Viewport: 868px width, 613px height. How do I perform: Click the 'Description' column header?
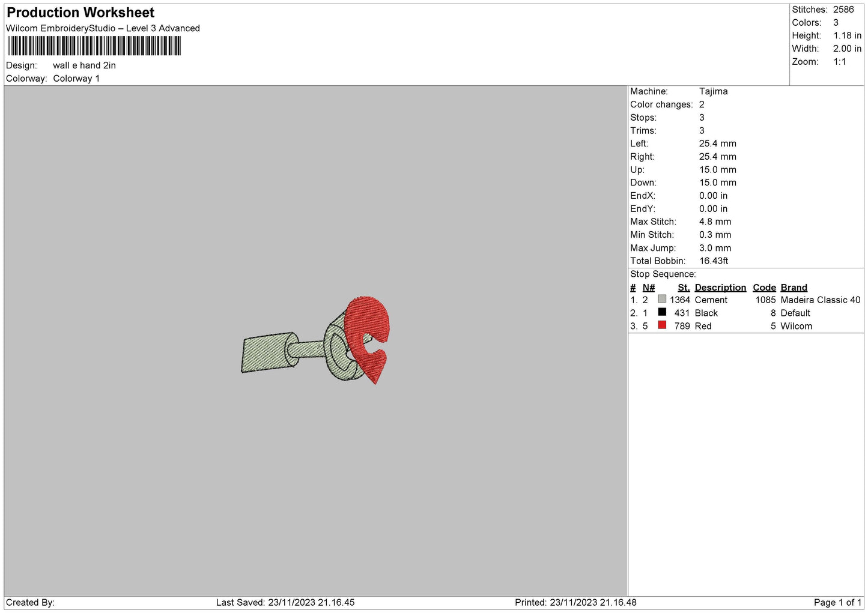[x=720, y=288]
